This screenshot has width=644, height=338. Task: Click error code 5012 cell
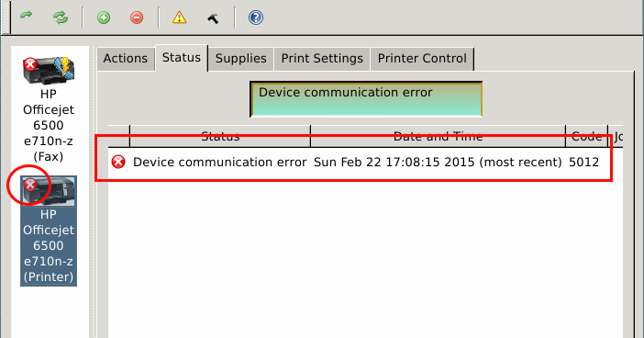pos(583,162)
